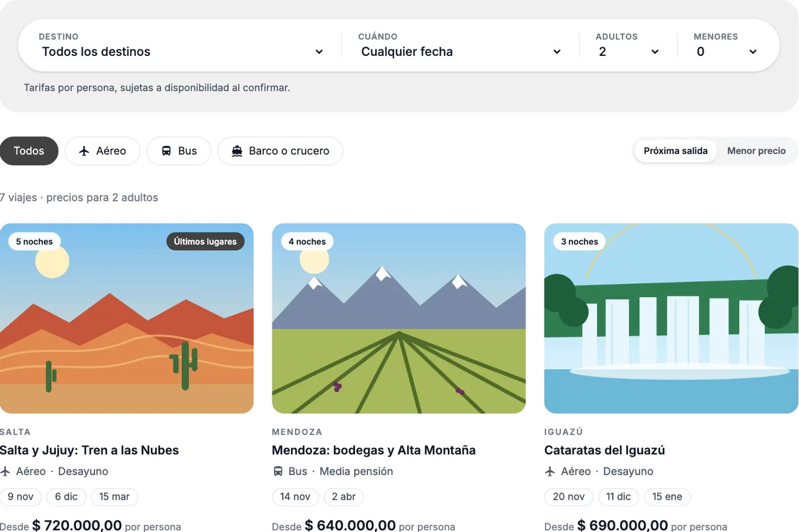Click the ship icon in Barco o crucero
The width and height of the screenshot is (799, 532).
(x=237, y=151)
